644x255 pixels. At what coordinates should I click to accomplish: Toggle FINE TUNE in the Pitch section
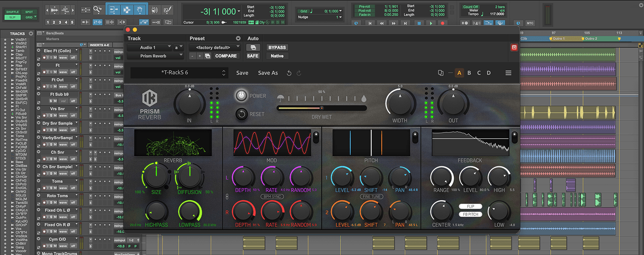coord(371,196)
